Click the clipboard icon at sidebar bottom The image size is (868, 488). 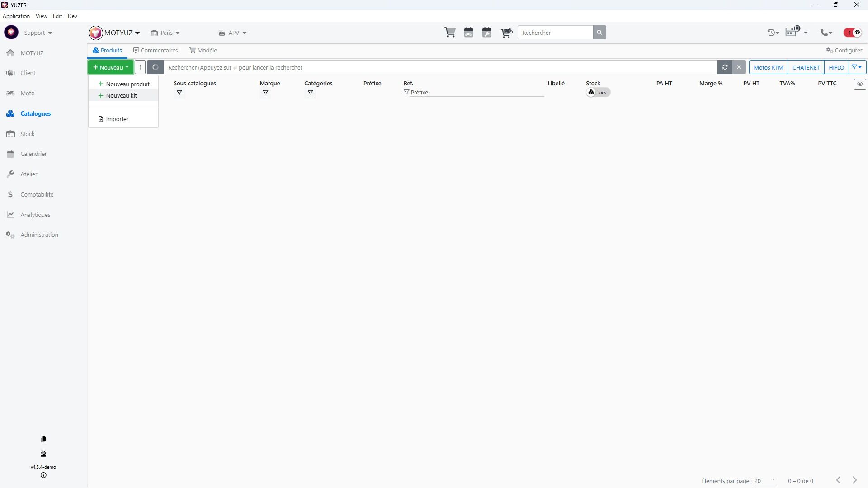click(43, 439)
